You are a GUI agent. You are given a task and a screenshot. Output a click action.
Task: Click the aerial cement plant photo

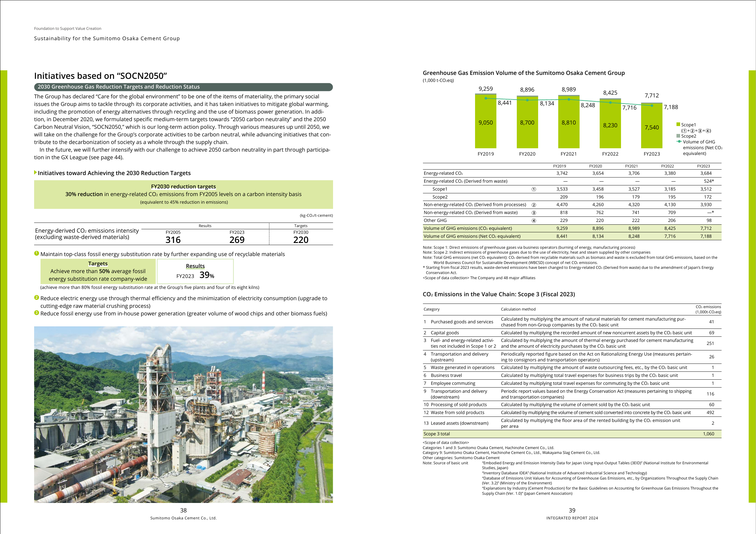point(183,414)
